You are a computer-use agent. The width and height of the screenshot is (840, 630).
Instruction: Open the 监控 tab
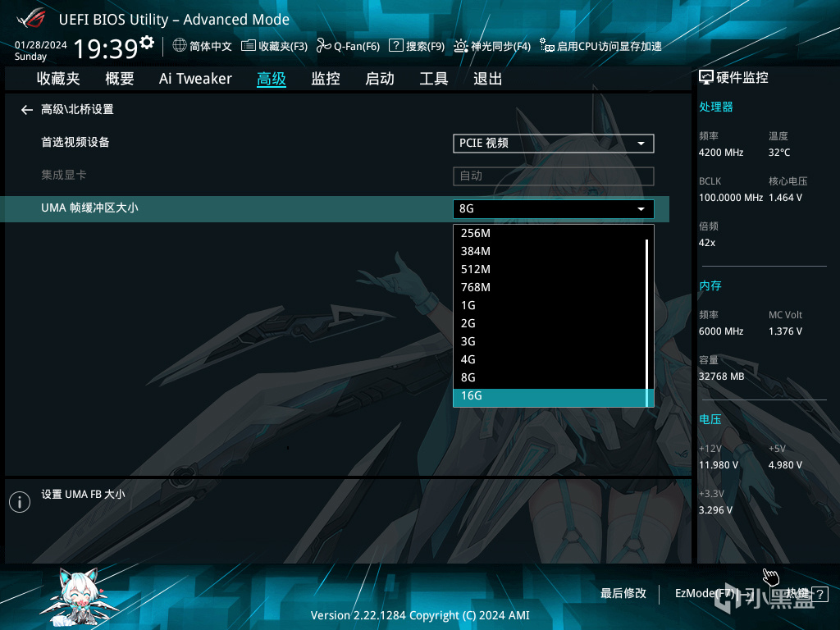pos(326,79)
